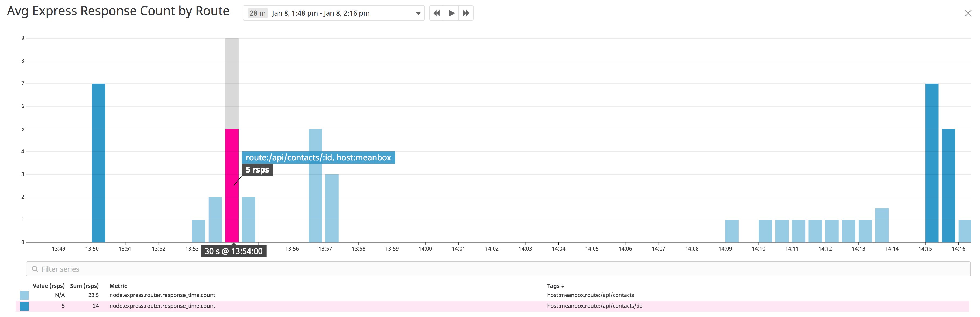Sort by Metric column header
980x317 pixels.
[118, 286]
